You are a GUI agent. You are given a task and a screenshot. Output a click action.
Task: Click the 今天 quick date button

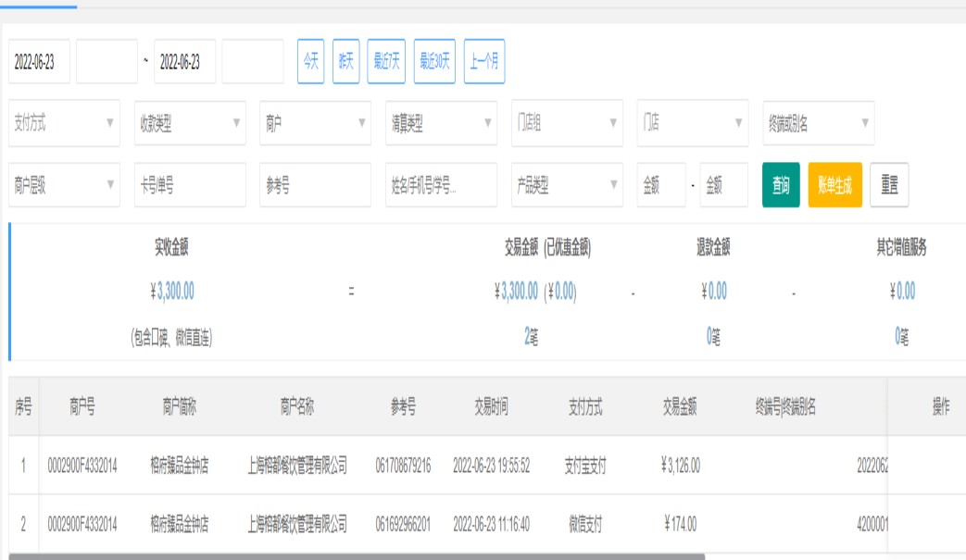pos(310,62)
